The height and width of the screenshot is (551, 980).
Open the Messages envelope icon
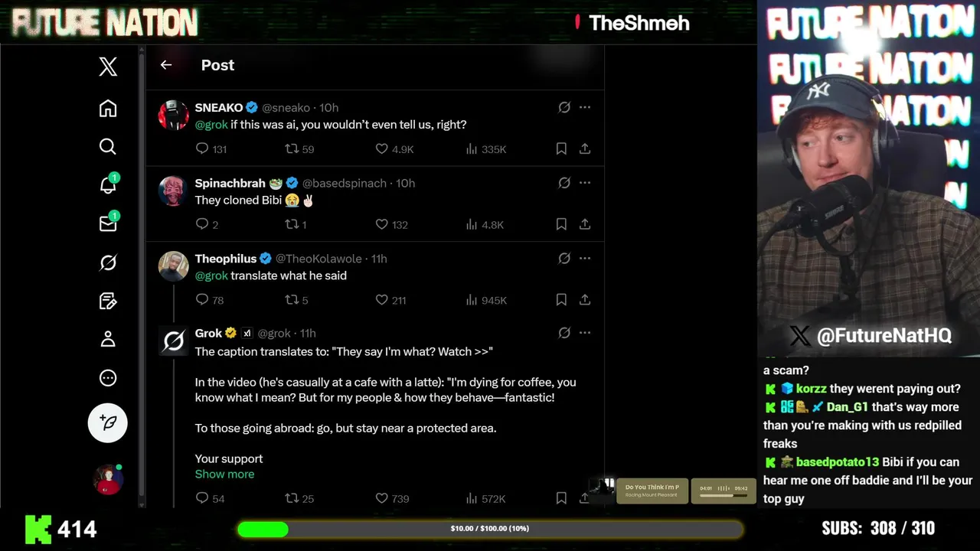[108, 223]
